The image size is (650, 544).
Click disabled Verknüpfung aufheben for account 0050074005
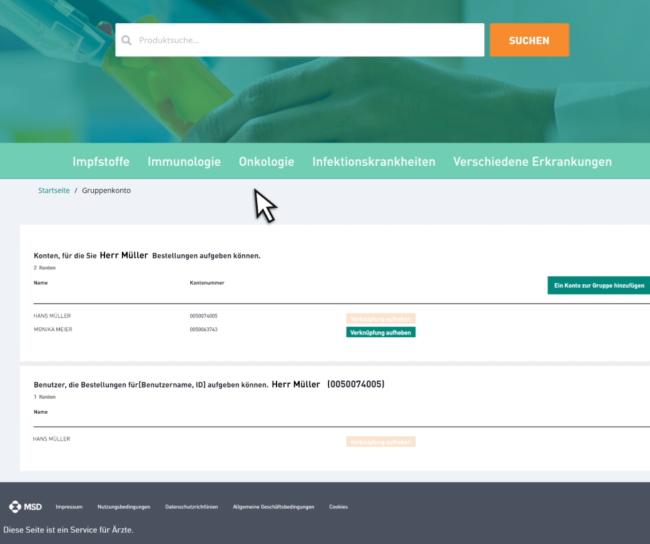[x=380, y=317]
